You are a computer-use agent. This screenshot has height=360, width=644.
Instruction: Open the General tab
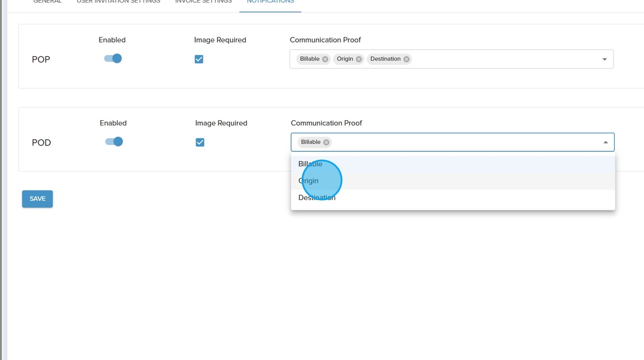pos(48,3)
